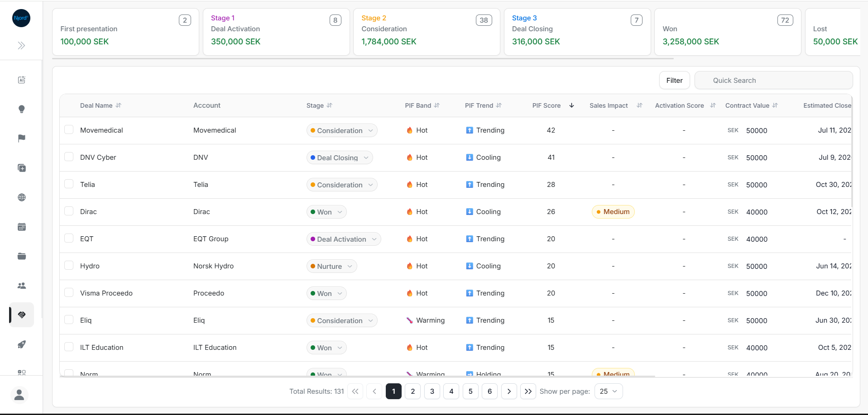Image resolution: width=868 pixels, height=415 pixels.
Task: Click the deals table horizontal scrollbar
Action: pos(357,376)
